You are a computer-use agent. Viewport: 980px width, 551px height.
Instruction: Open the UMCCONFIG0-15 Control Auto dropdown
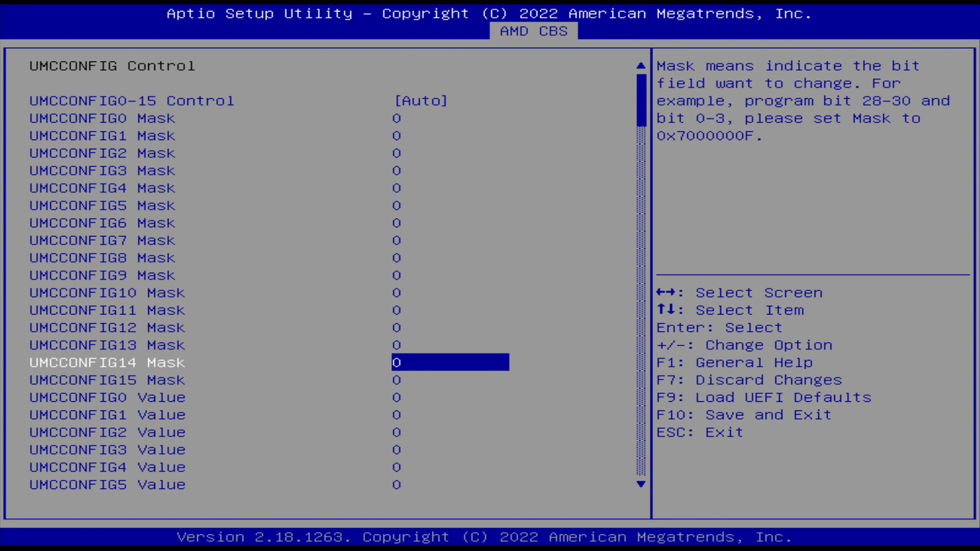(x=421, y=101)
